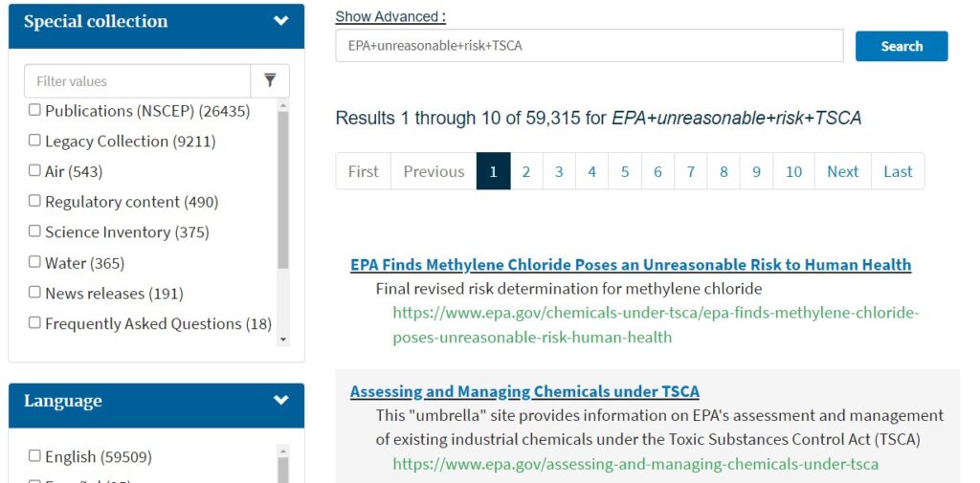The height and width of the screenshot is (483, 980).
Task: Click the blue Search button
Action: 902,46
